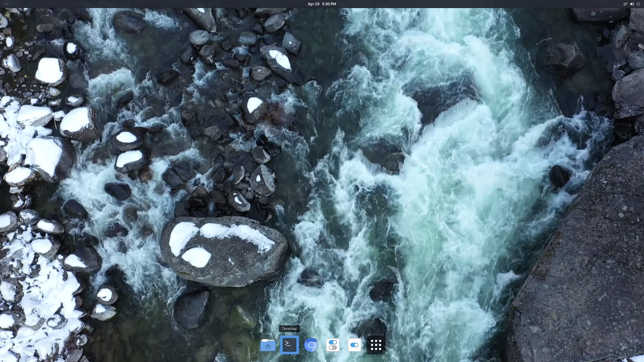Screen dimensions: 644x362
Task: Open the calendar from the Apr 19 5:30 PM clock
Action: click(322, 4)
